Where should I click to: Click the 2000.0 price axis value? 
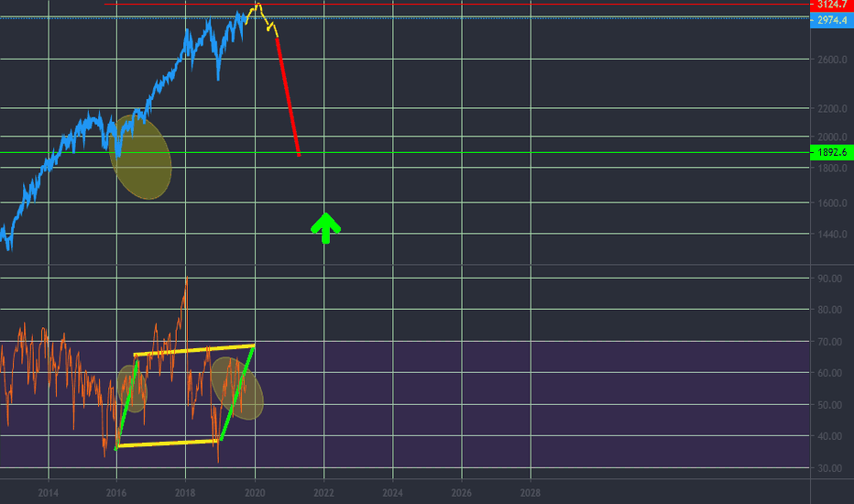pos(832,137)
